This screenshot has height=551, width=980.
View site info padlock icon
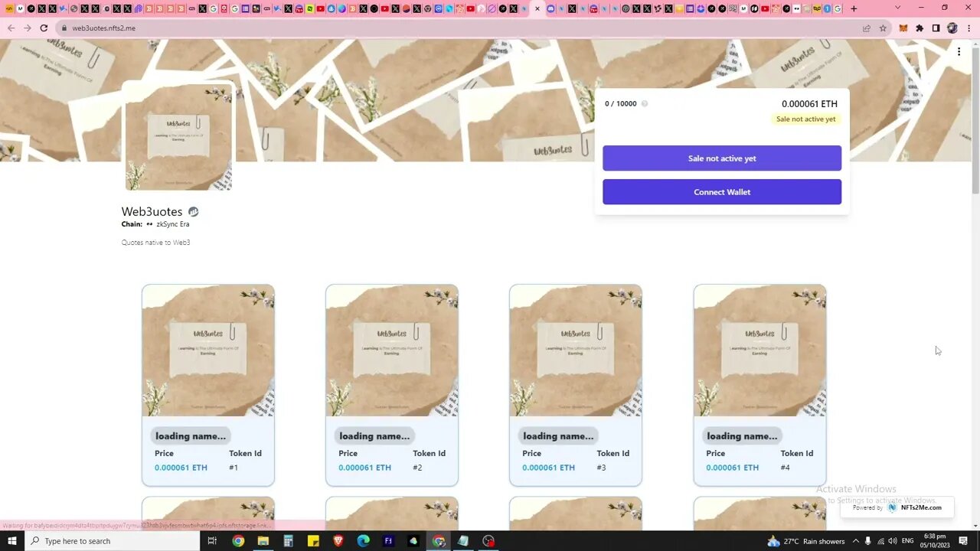[x=64, y=28]
